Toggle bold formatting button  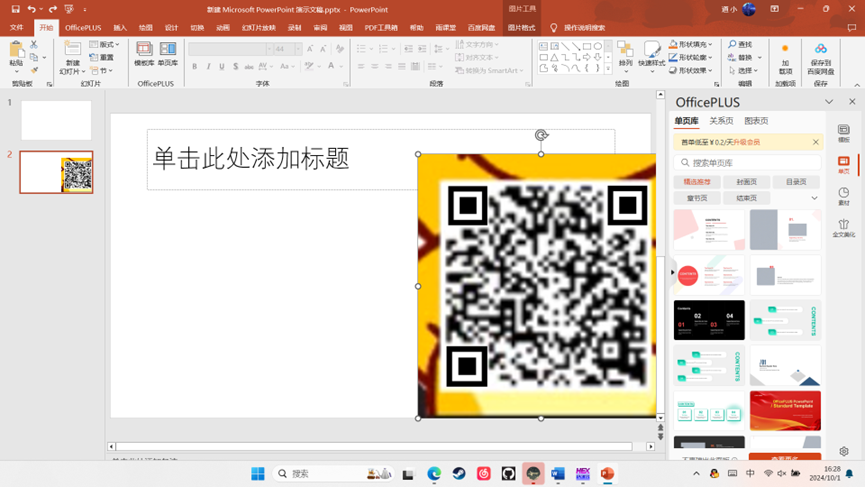[194, 67]
